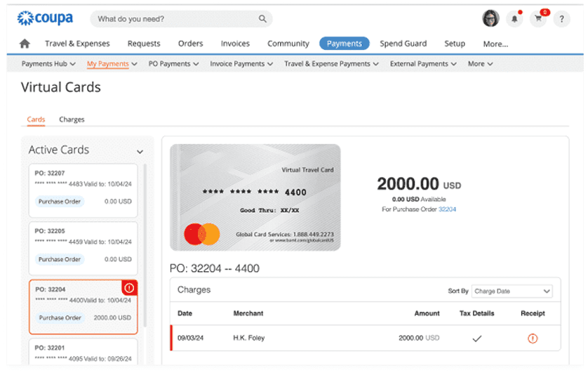Expand My Payments dropdown
The width and height of the screenshot is (588, 373).
pos(112,64)
